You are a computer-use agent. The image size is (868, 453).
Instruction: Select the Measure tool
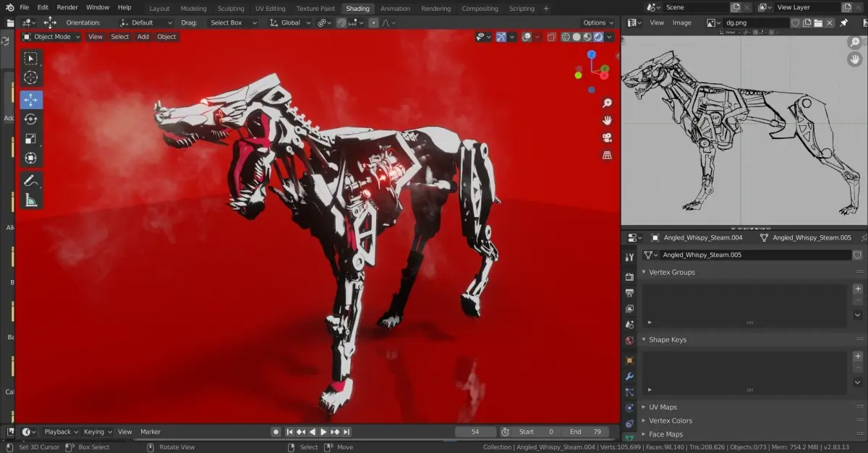click(31, 200)
